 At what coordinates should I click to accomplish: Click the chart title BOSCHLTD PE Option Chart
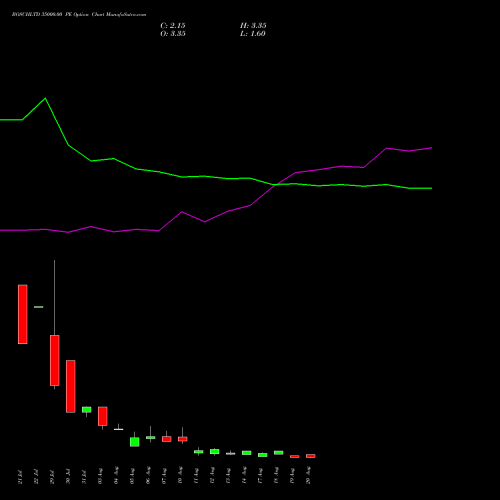pos(79,15)
